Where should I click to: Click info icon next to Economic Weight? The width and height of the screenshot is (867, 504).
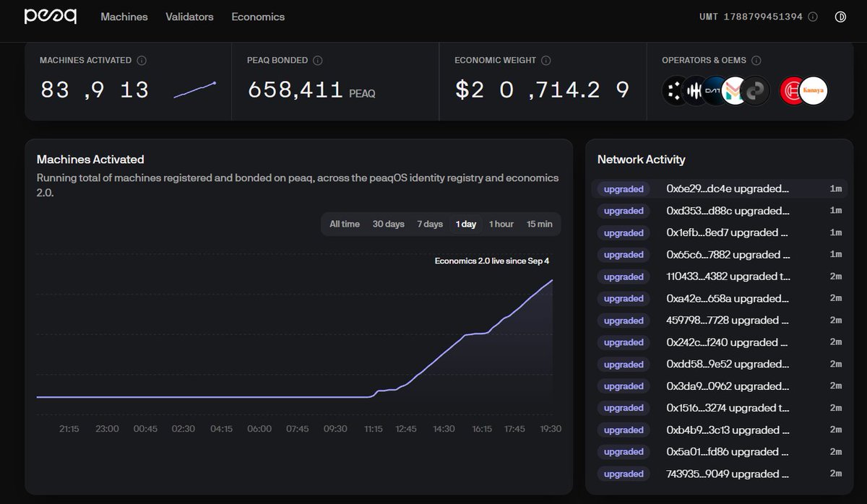click(x=546, y=61)
